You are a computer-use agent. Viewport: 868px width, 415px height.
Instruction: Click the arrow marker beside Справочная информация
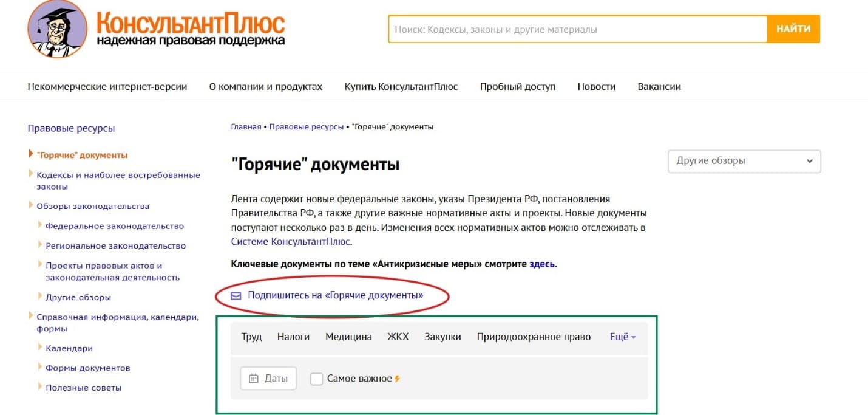[x=31, y=316]
